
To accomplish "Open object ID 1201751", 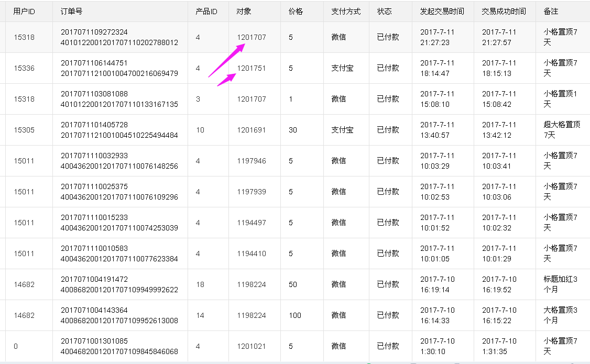I will point(251,68).
